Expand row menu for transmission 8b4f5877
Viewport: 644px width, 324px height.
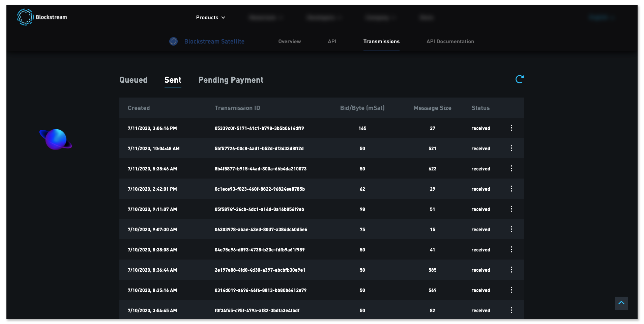[511, 168]
